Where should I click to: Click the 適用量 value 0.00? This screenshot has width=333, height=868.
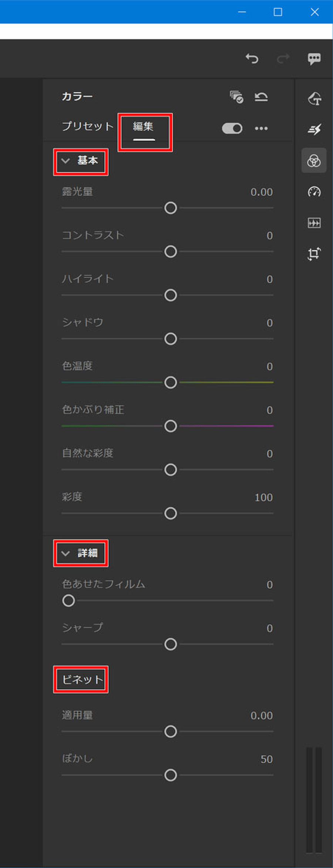tap(262, 716)
